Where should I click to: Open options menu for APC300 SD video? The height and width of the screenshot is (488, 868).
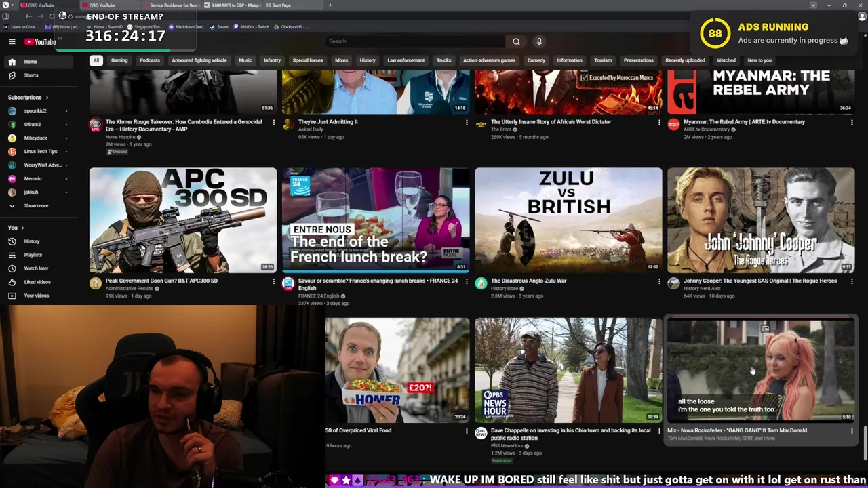pyautogui.click(x=273, y=281)
